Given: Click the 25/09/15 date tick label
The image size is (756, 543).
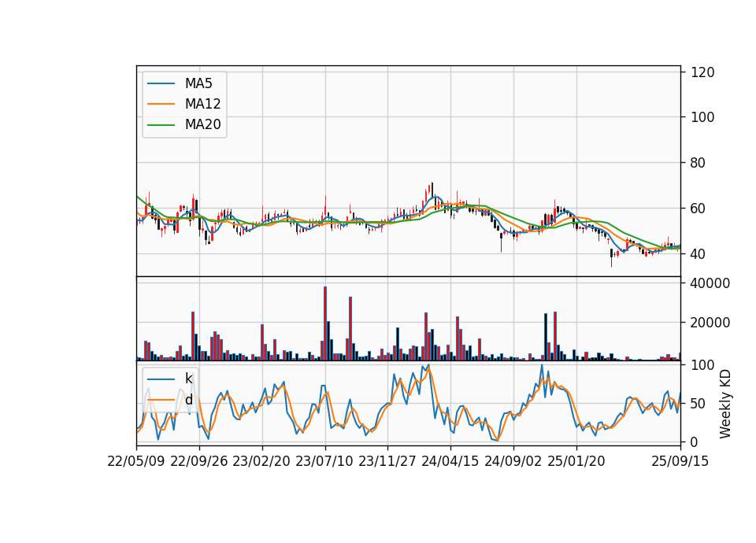Looking at the screenshot, I should pos(680,461).
